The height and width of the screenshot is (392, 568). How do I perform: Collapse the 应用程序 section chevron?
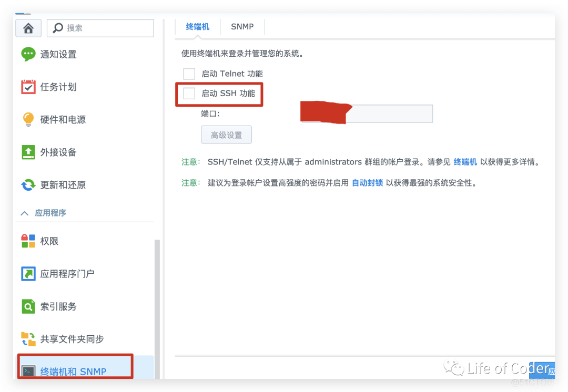24,213
